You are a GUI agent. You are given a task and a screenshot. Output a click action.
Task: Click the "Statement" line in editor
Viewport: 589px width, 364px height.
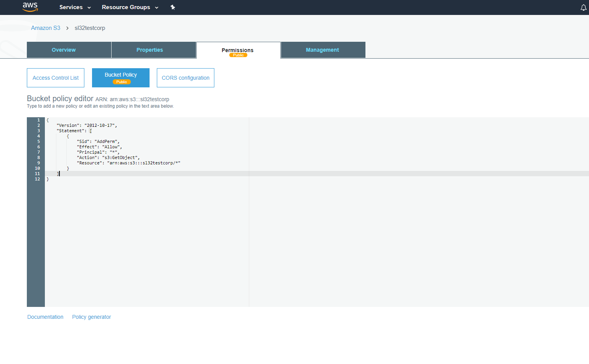pos(74,131)
